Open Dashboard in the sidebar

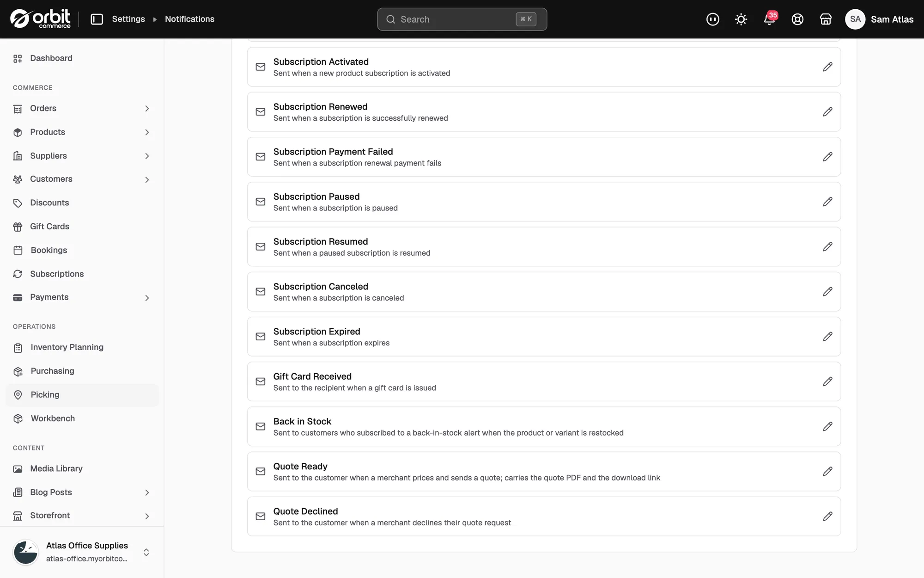[x=82, y=58]
